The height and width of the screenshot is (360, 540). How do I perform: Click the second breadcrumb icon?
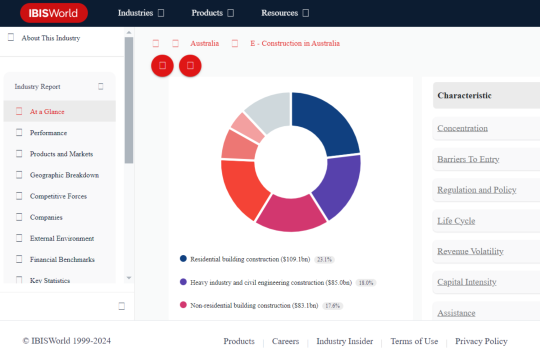pyautogui.click(x=175, y=43)
